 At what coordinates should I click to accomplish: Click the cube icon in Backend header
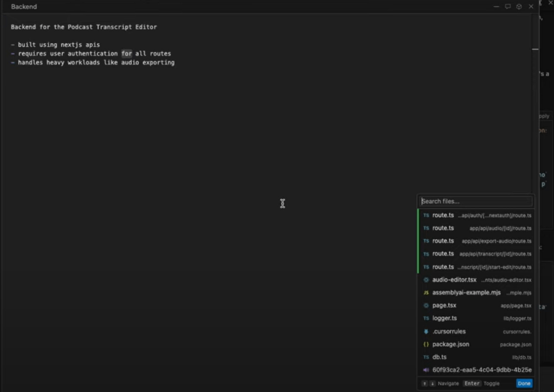coord(519,6)
